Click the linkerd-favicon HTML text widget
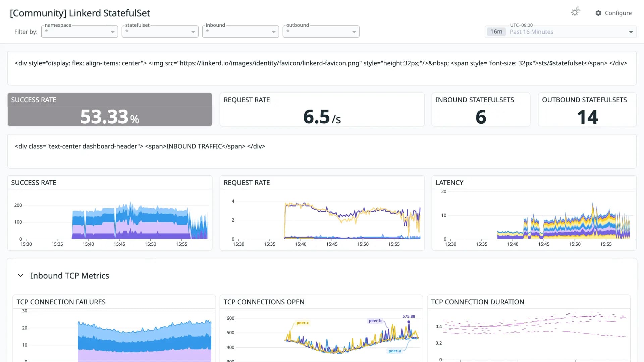Image resolution: width=644 pixels, height=362 pixels. tap(322, 68)
